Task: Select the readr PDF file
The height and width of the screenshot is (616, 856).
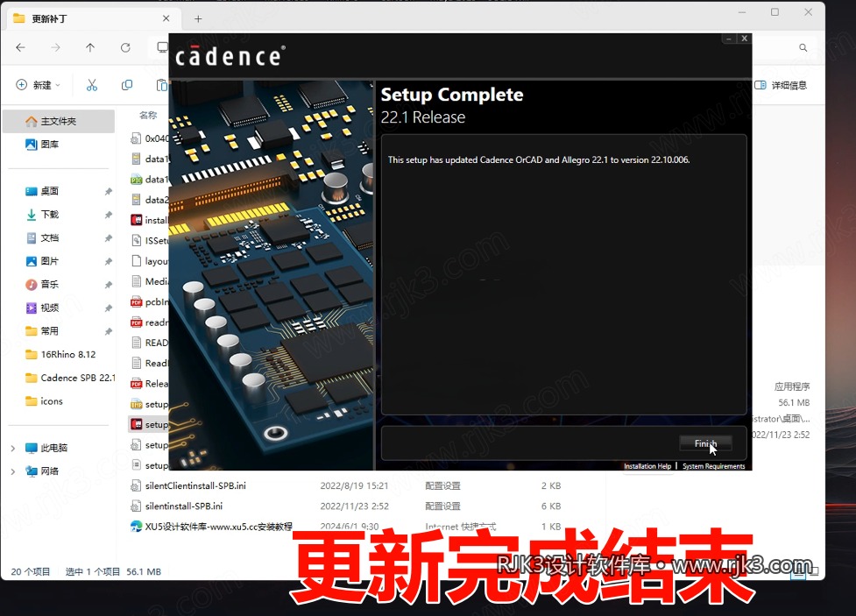Action: pos(149,322)
